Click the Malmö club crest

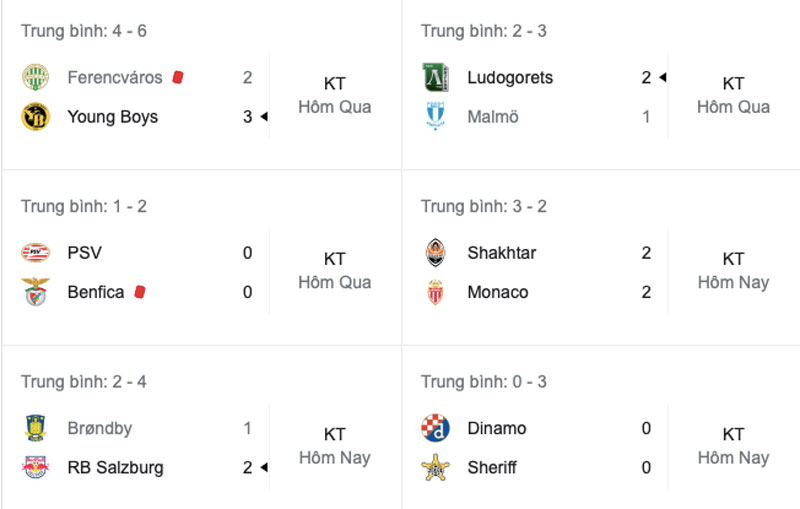435,116
